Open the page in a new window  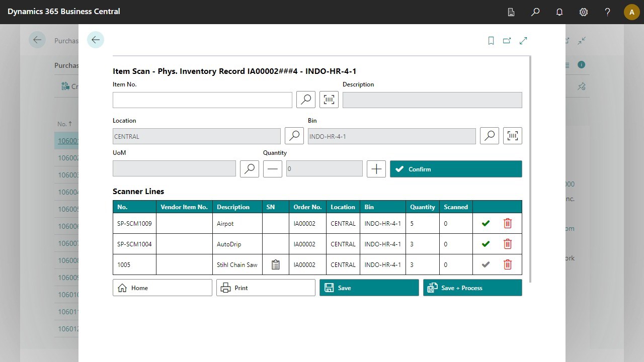pos(507,40)
